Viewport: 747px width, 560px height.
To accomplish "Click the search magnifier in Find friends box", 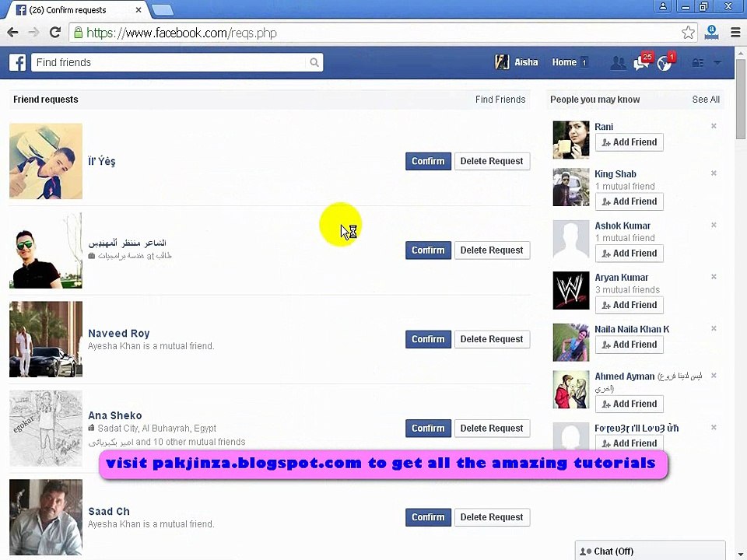I will tap(314, 62).
